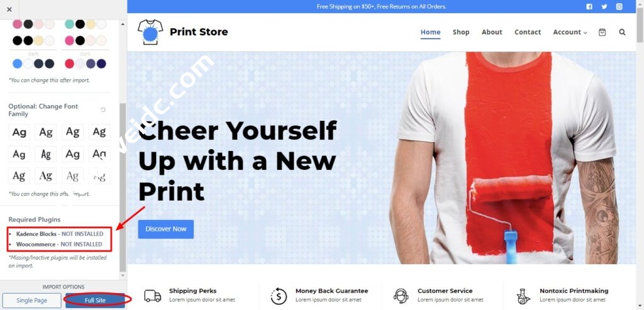Image resolution: width=644 pixels, height=310 pixels.
Task: Open the Shop menu item
Action: (461, 32)
